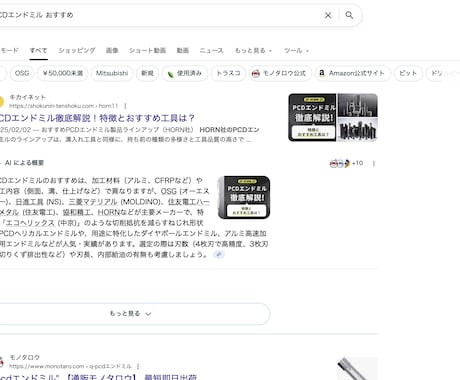The height and width of the screenshot is (380, 460).
Task: Click the magnifying glass search icon
Action: [349, 15]
